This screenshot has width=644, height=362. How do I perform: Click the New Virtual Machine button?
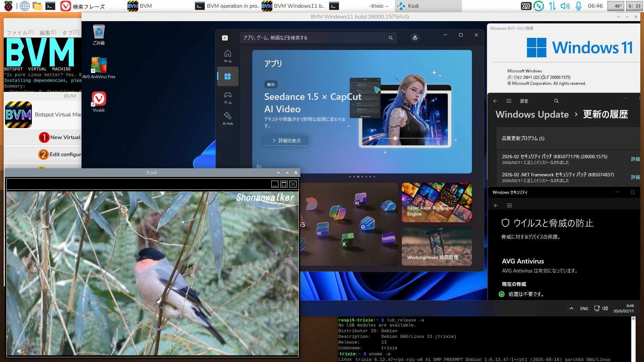click(60, 137)
